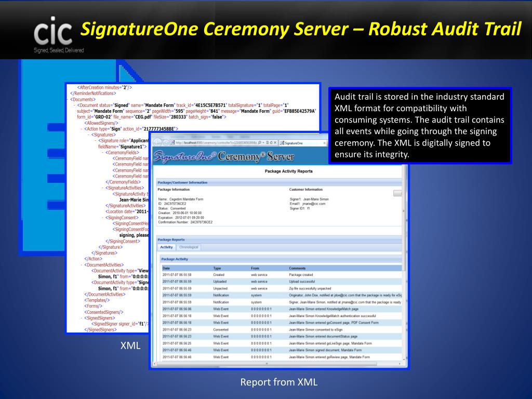
Task: Click the stop loading X in address bar
Action: 275,143
